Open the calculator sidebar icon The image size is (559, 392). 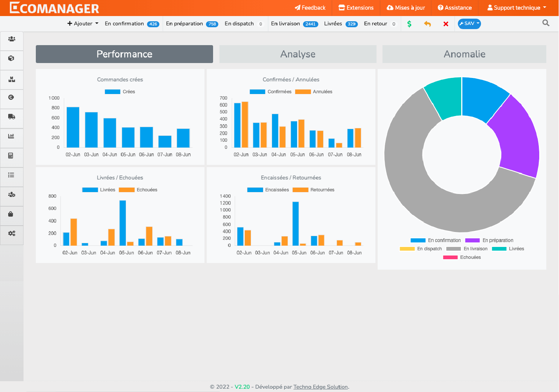tap(11, 156)
